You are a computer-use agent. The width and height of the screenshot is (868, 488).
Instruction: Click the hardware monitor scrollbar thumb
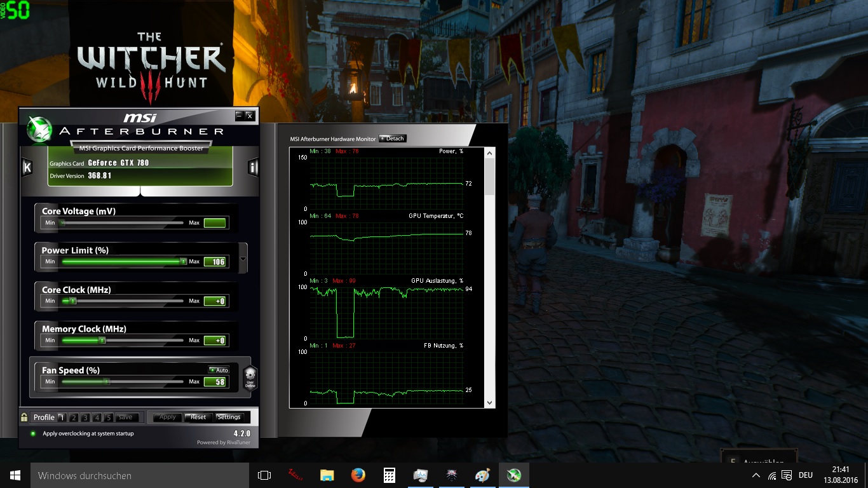(x=489, y=177)
